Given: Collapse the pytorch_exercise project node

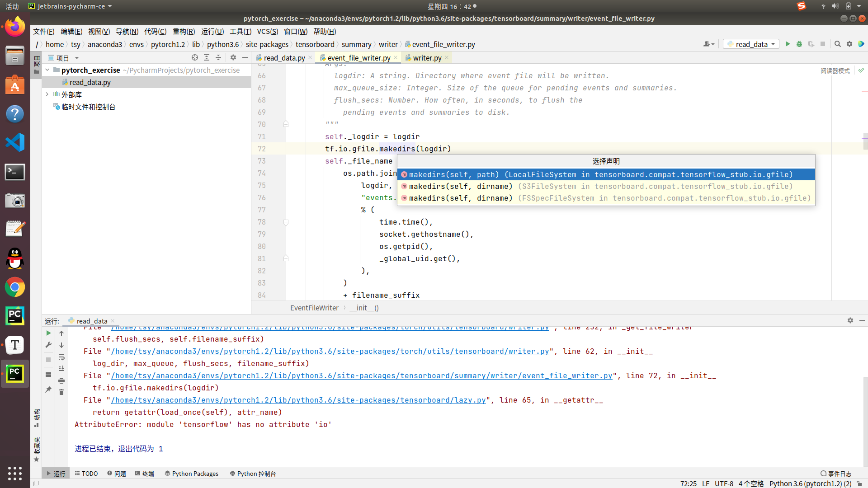Looking at the screenshot, I should point(47,70).
